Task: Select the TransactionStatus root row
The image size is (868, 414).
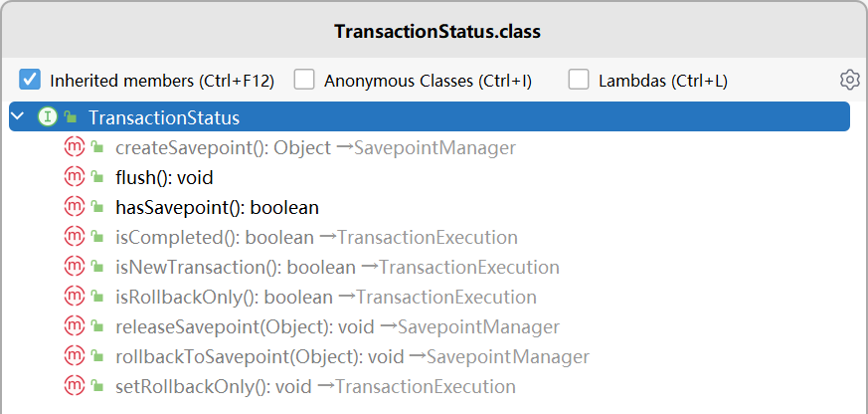Action: click(x=430, y=117)
